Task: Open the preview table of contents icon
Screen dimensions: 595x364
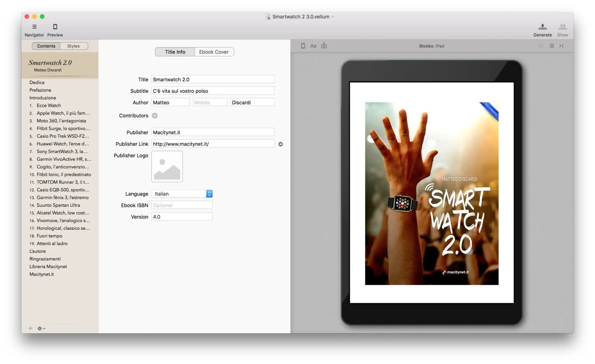Action: tap(551, 46)
